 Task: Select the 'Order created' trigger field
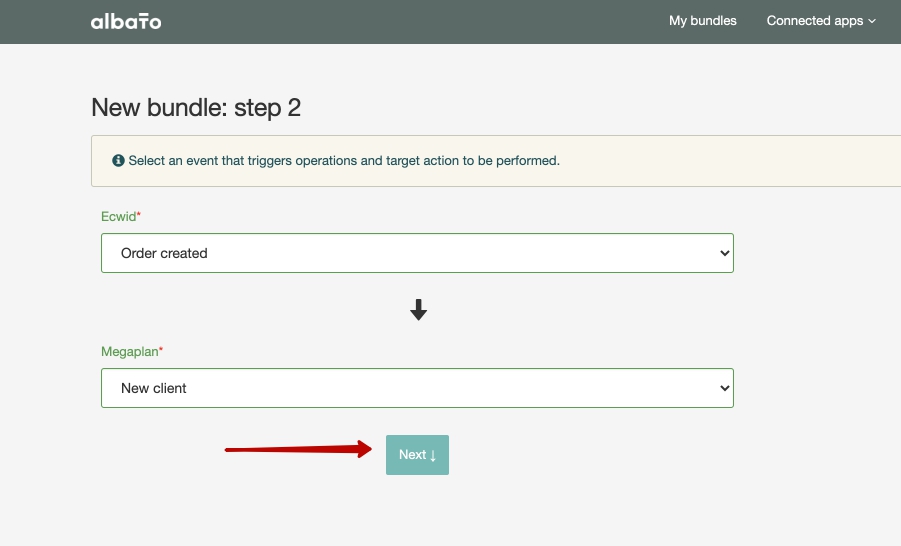[x=400, y=253]
